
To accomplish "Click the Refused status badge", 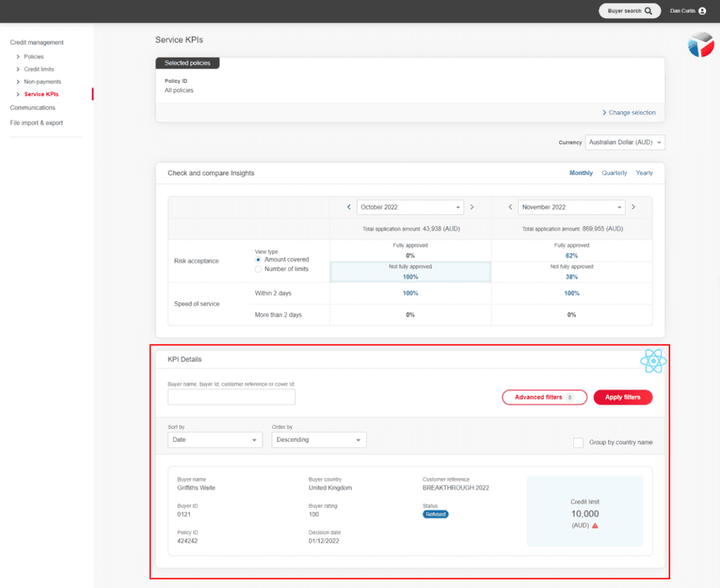I will (435, 514).
